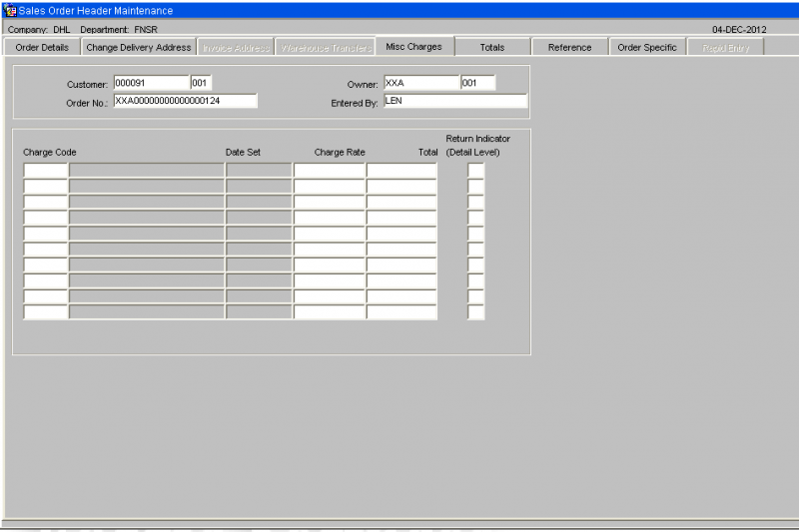This screenshot has height=532, width=799.
Task: Tick the fourth row Return Indicator box
Action: point(475,218)
